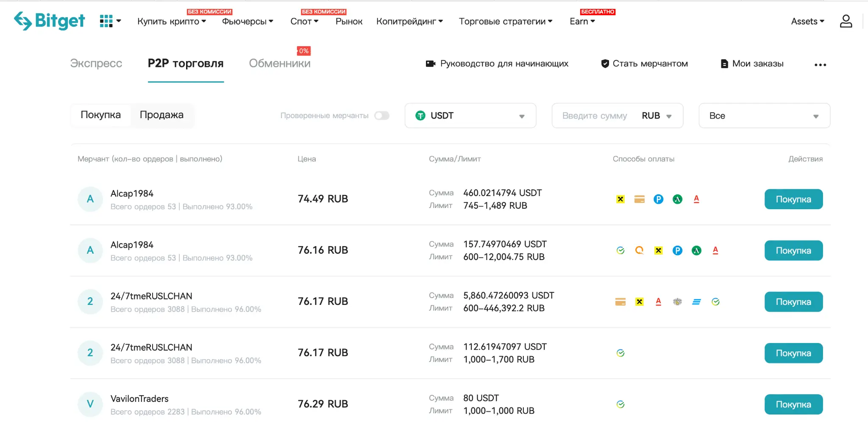
Task: Click Sberbank icon in the VavilonTraders row
Action: coord(620,404)
